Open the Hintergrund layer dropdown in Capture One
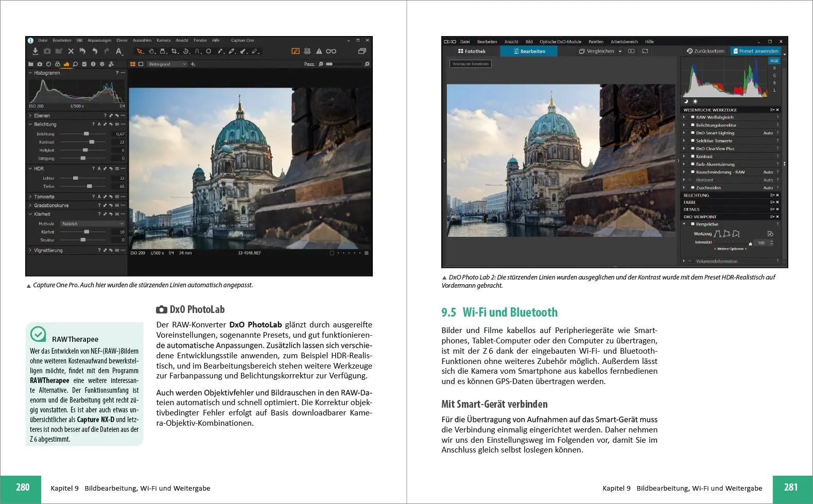The height and width of the screenshot is (504, 813). (167, 64)
